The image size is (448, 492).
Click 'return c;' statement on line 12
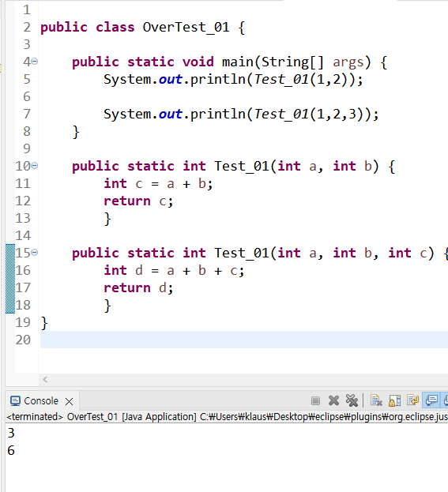pos(138,201)
